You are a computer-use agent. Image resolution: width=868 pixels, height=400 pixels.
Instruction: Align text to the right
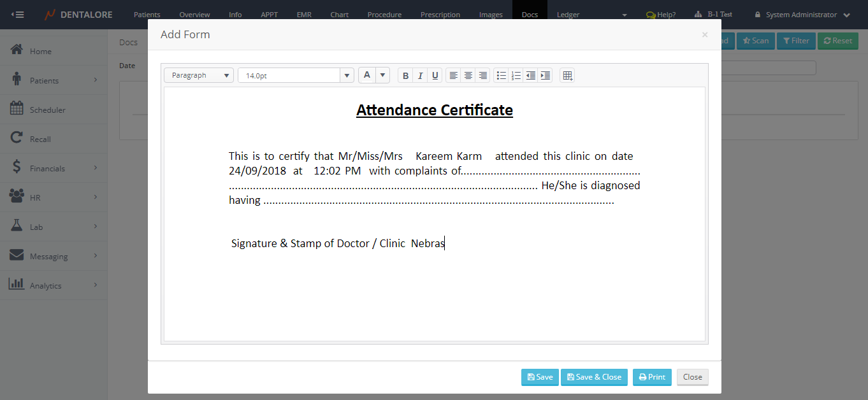pos(483,76)
